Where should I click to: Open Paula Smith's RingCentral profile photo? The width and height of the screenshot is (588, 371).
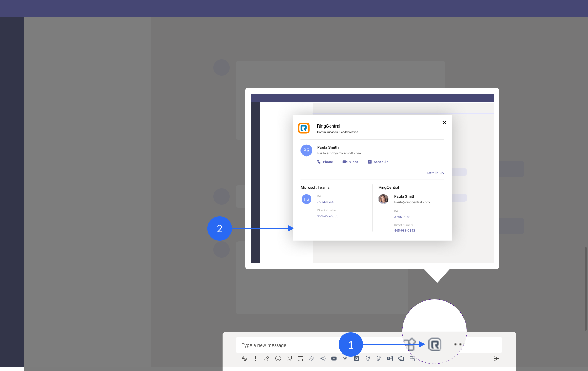coord(383,199)
